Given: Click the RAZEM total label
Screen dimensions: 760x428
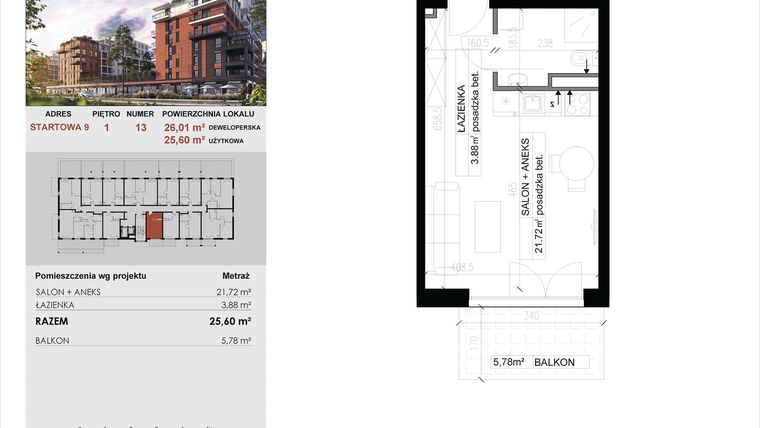Looking at the screenshot, I should coord(52,321).
